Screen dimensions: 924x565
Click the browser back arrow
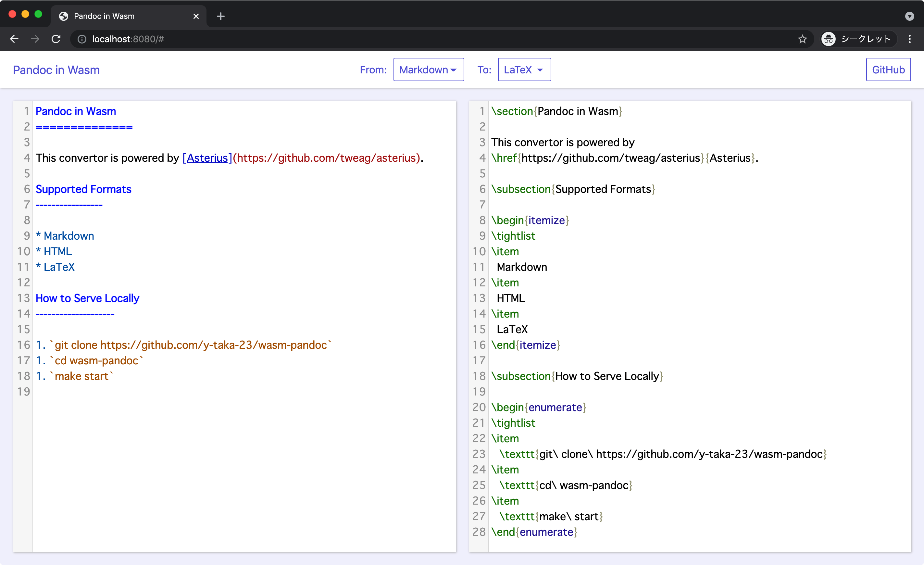(x=14, y=39)
